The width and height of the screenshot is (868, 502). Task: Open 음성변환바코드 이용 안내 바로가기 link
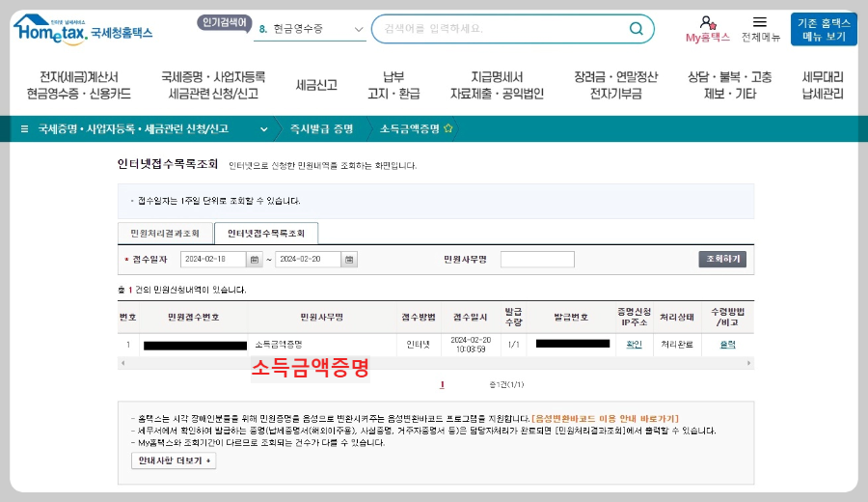coord(605,419)
